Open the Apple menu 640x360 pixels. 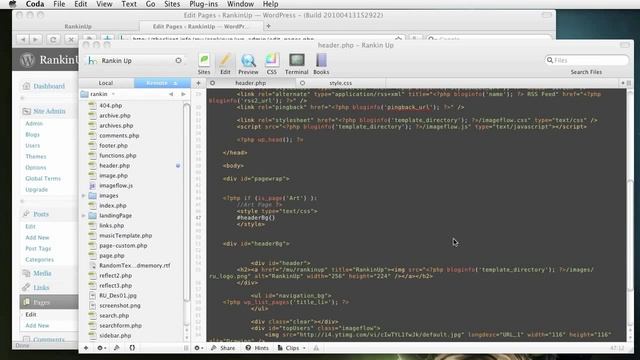click(x=13, y=4)
